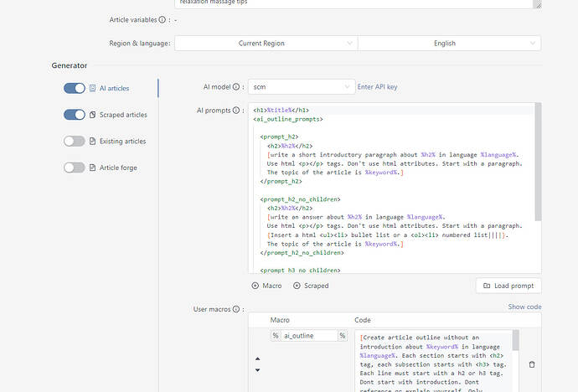Click the Code column header

tap(363, 320)
